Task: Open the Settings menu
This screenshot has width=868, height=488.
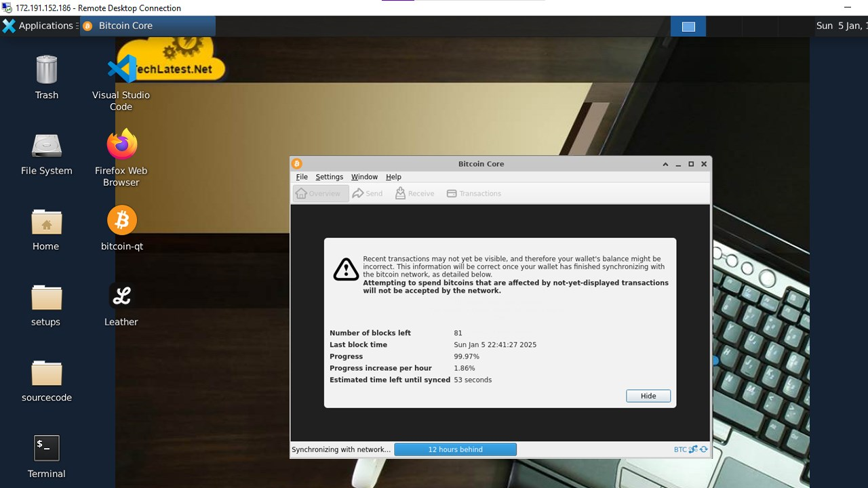Action: (329, 177)
